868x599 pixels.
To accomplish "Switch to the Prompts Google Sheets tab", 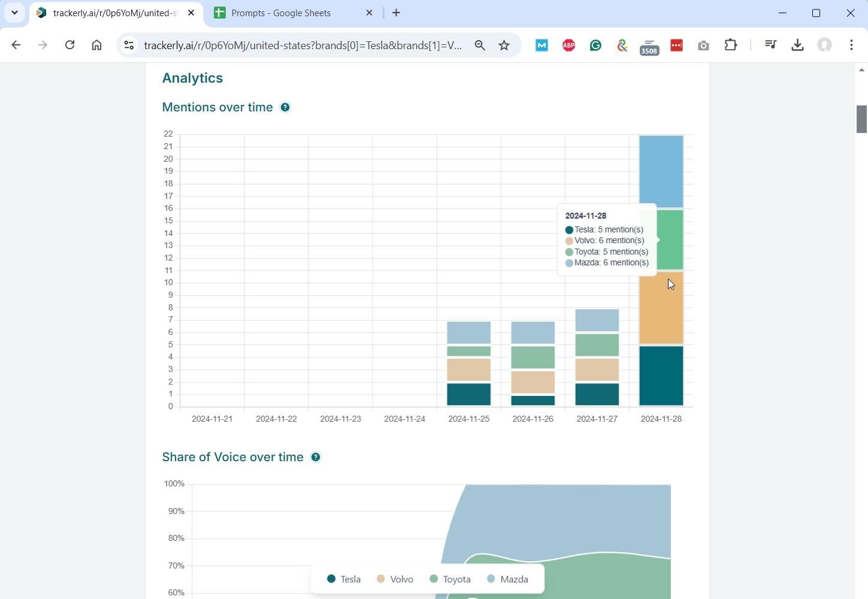I will [x=280, y=13].
